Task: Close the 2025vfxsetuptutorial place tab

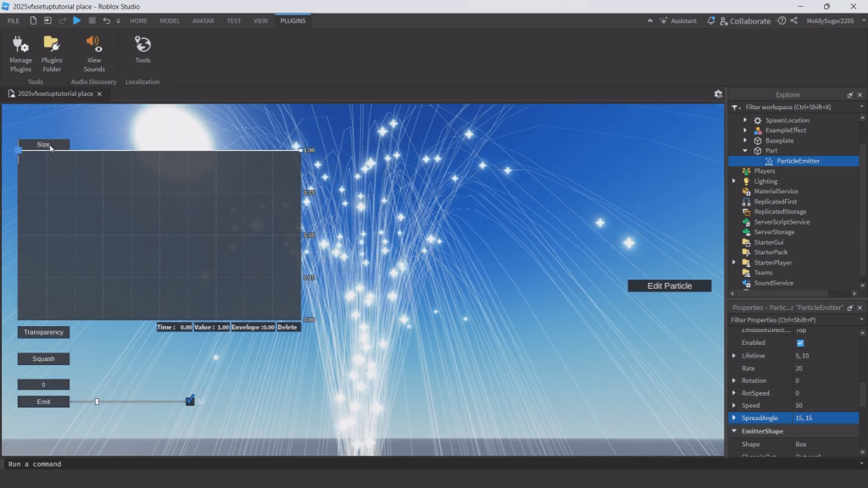Action: (x=100, y=94)
